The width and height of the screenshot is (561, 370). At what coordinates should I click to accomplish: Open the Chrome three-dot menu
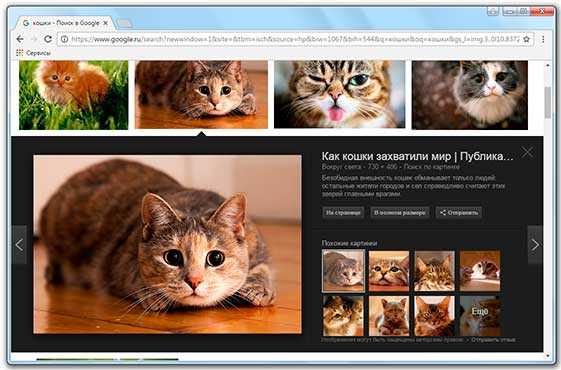(543, 39)
